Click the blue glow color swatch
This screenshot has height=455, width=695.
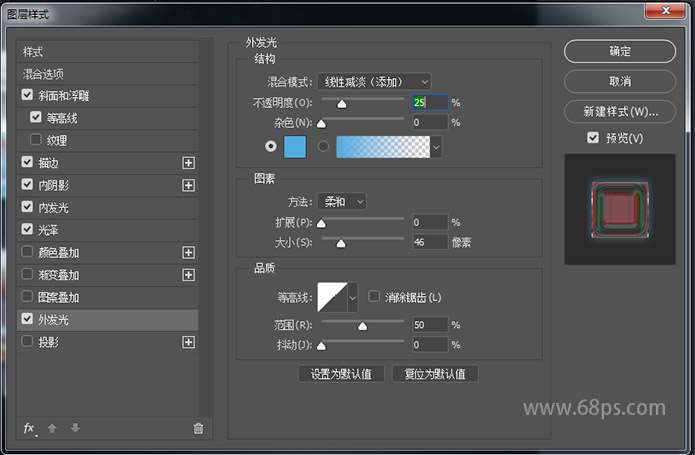click(296, 146)
